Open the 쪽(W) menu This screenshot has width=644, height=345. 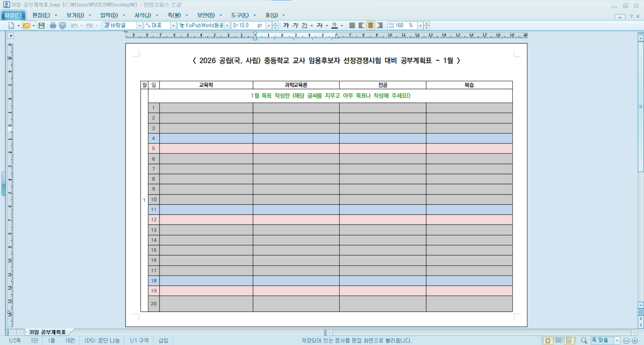coord(174,15)
